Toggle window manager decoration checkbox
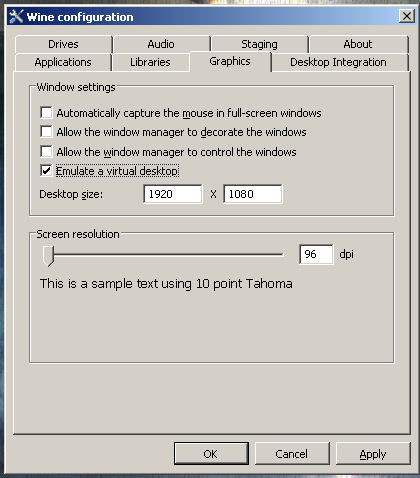The height and width of the screenshot is (478, 420). pyautogui.click(x=46, y=132)
